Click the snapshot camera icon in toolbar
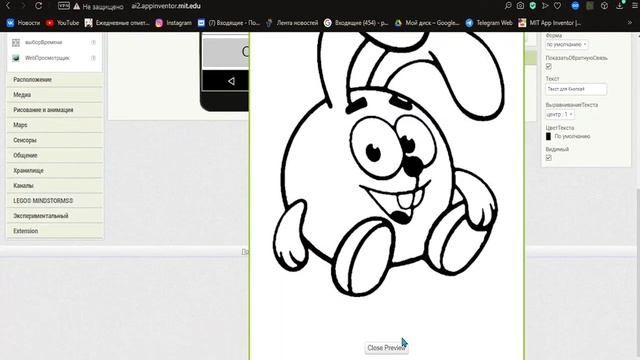Screen dimensions: 640x360 [x=520, y=6]
